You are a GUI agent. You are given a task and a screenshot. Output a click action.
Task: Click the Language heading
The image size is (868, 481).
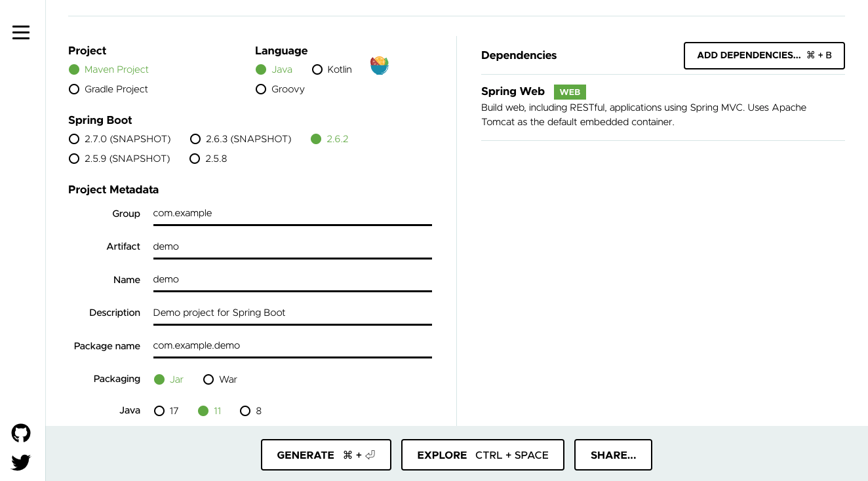tap(281, 51)
